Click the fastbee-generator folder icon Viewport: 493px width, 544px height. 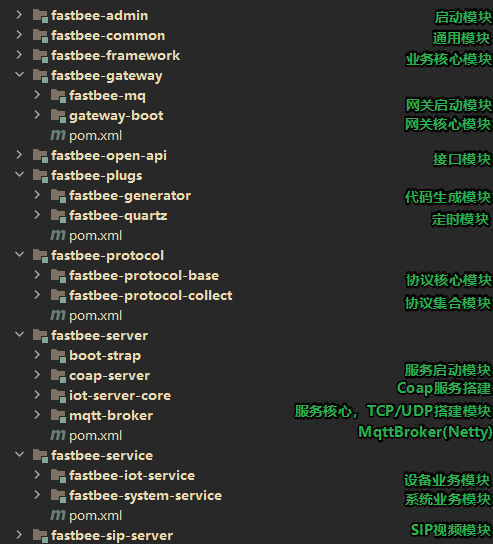pyautogui.click(x=58, y=196)
